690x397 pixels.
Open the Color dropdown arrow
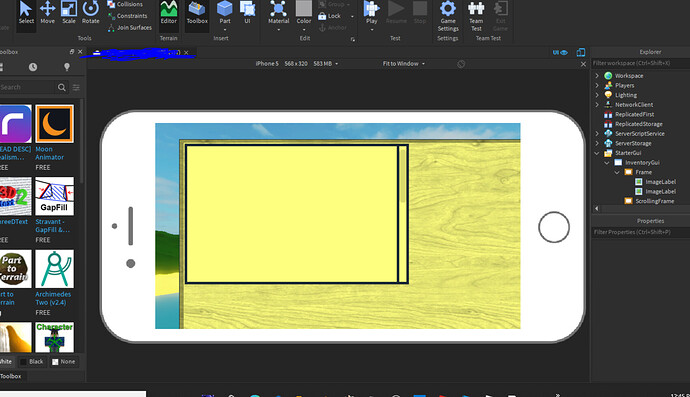coord(304,30)
